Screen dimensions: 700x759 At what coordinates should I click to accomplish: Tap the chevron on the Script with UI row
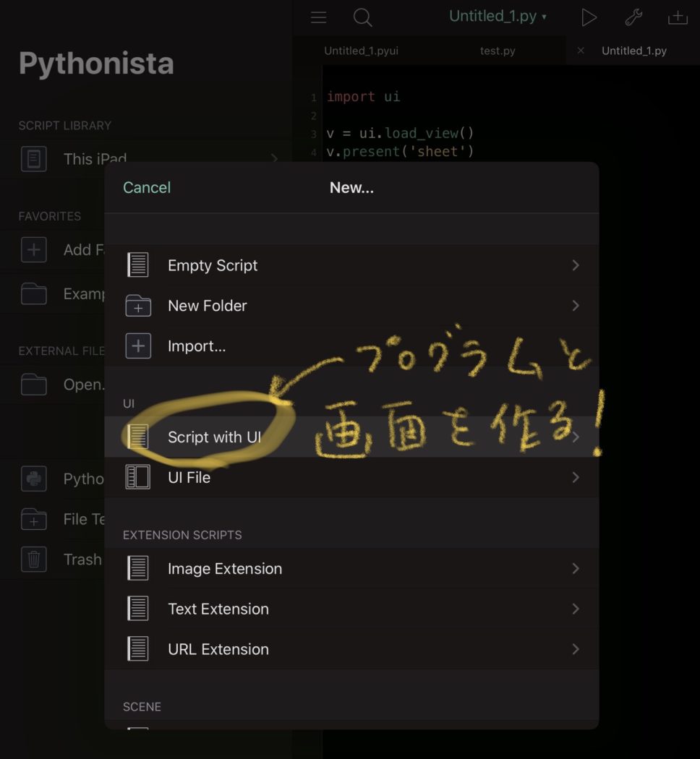575,437
